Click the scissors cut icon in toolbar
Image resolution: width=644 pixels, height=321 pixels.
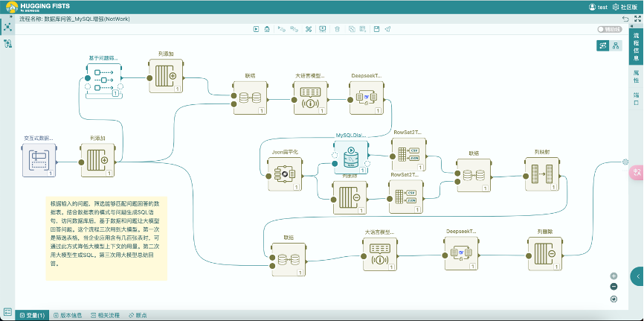pos(309,29)
